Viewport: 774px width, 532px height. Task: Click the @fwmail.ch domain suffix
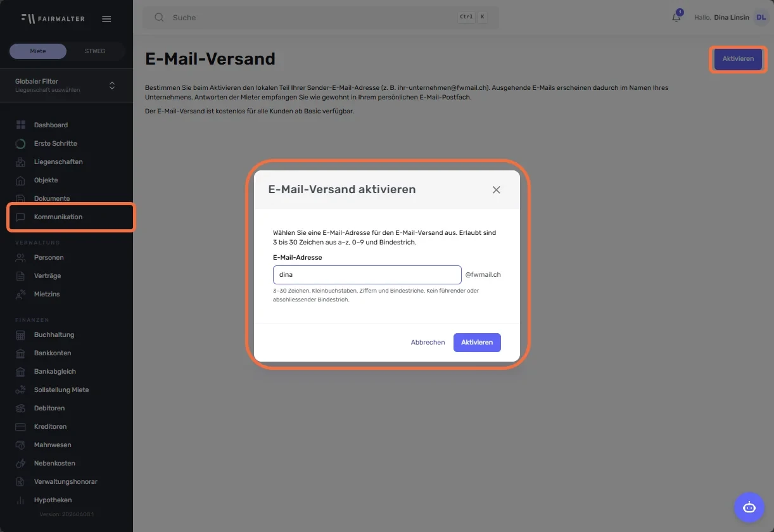pos(483,275)
